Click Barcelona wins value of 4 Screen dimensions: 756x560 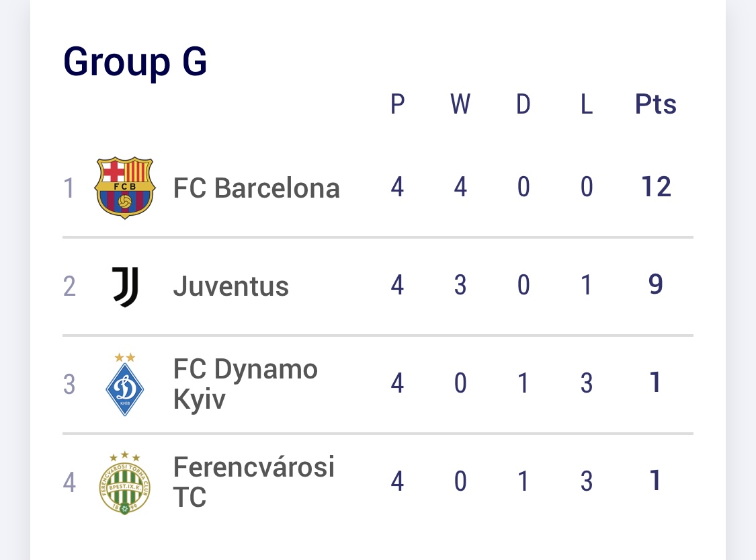point(460,187)
